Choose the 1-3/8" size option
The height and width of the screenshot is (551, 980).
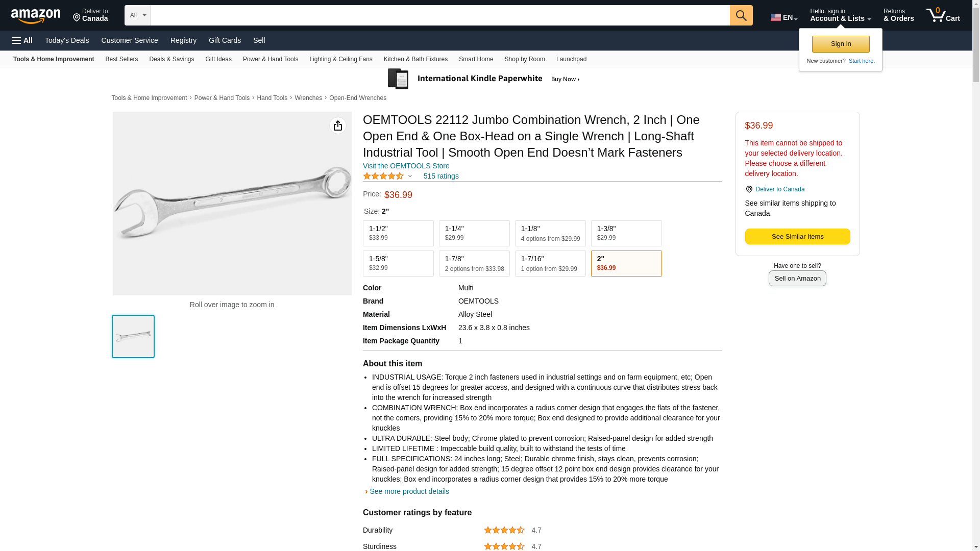coord(626,233)
